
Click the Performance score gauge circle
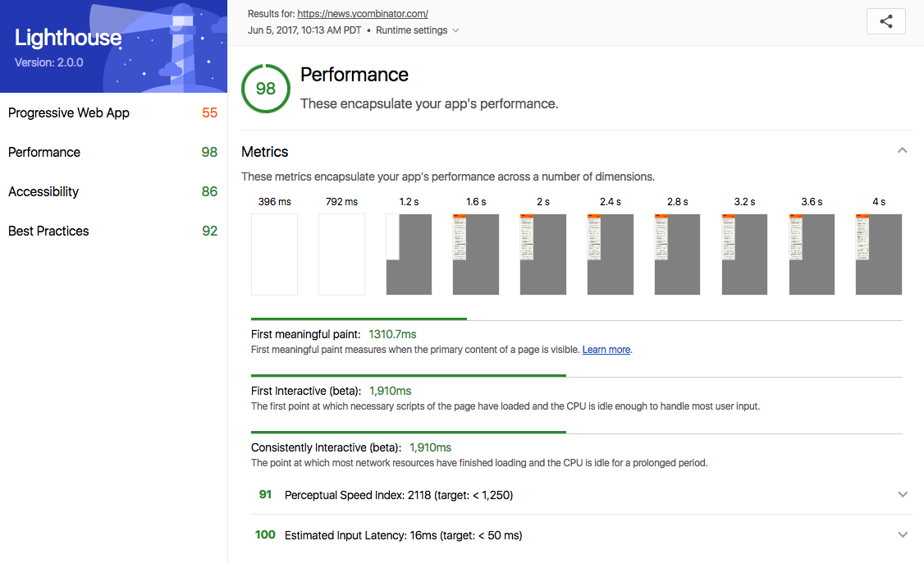(266, 89)
